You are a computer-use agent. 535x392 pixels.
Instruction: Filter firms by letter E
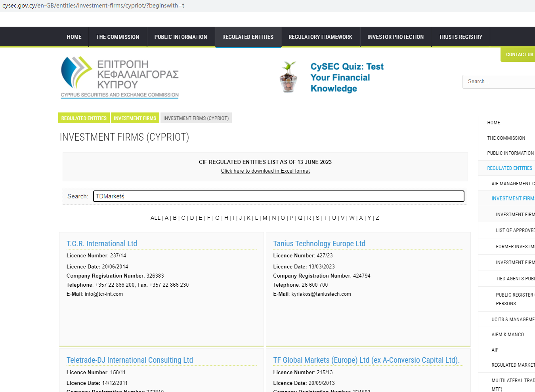201,218
